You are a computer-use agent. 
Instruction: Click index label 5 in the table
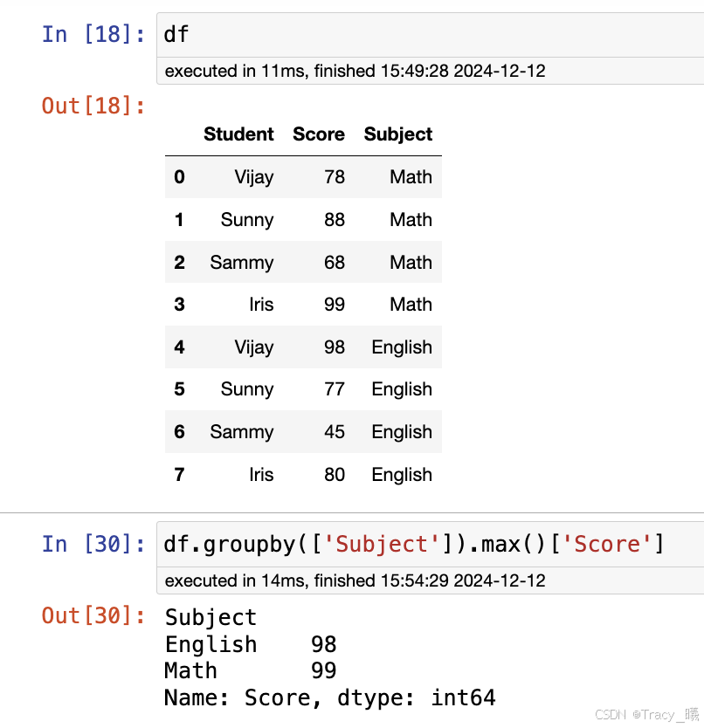pos(179,389)
